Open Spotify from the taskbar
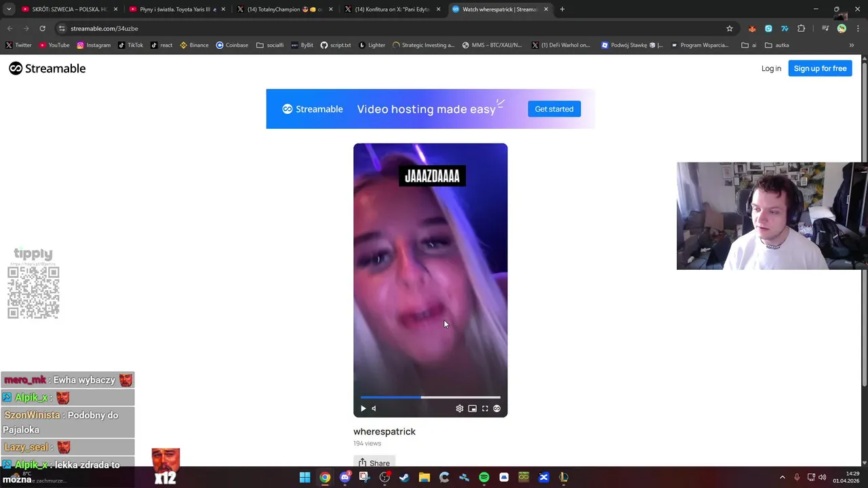 pos(484,477)
